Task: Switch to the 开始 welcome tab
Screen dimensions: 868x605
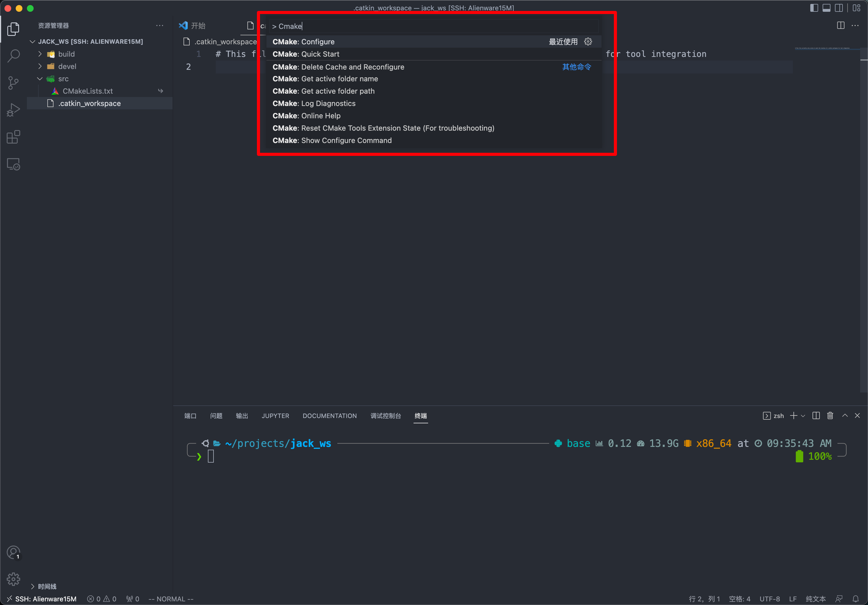Action: click(193, 26)
